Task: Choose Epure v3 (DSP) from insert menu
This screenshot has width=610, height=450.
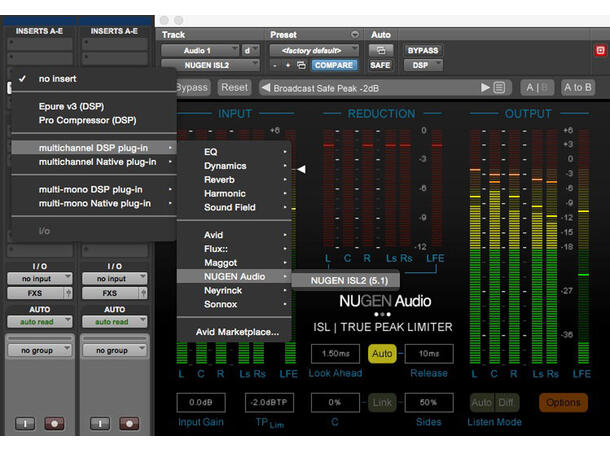Action: 93,106
